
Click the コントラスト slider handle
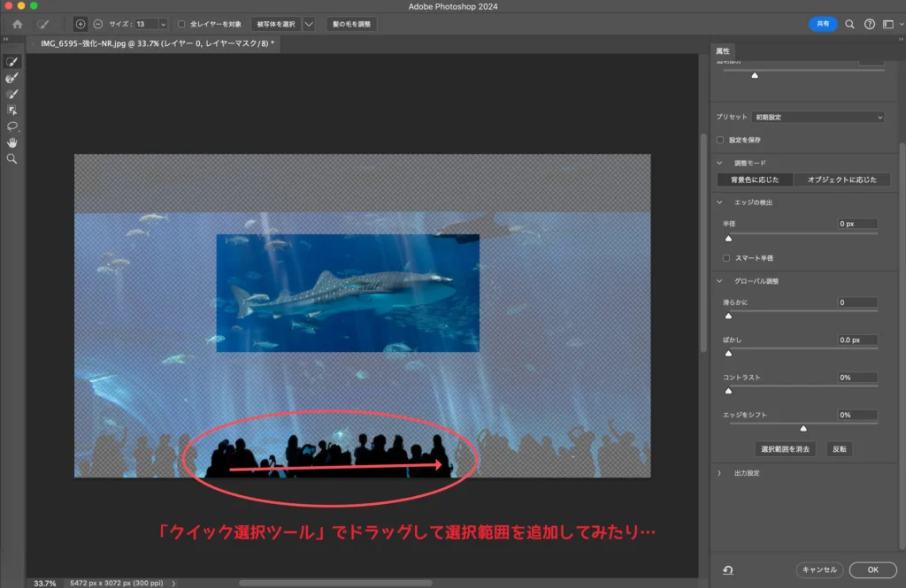(x=728, y=390)
